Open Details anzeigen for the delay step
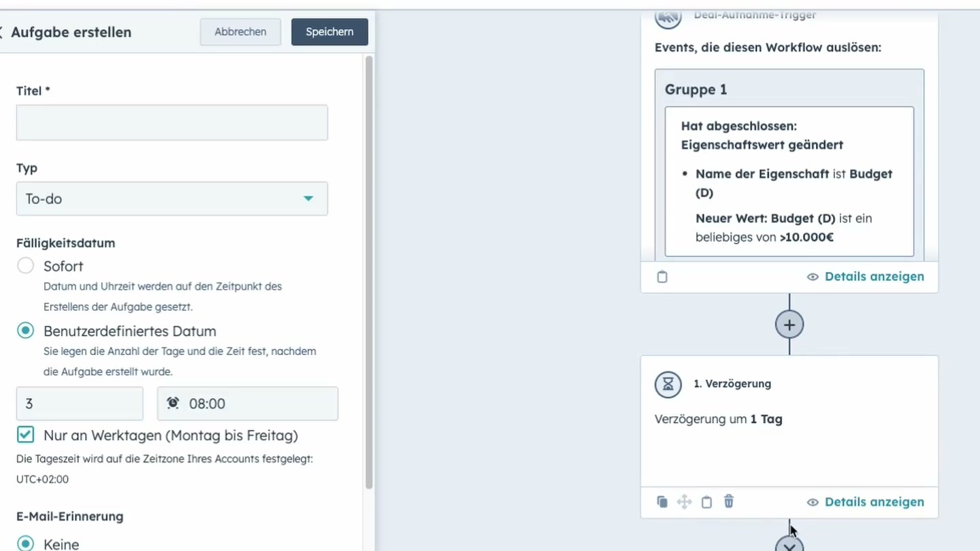This screenshot has width=980, height=551. (x=874, y=501)
